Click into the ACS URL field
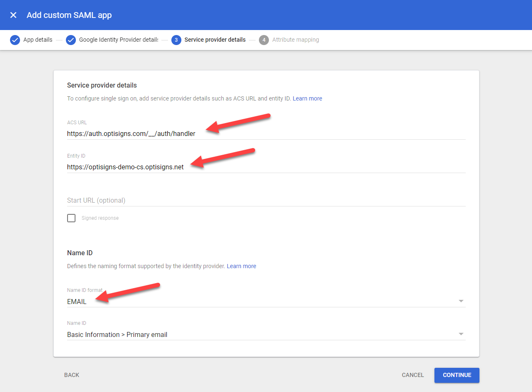Viewport: 532px width, 392px height. [266, 134]
